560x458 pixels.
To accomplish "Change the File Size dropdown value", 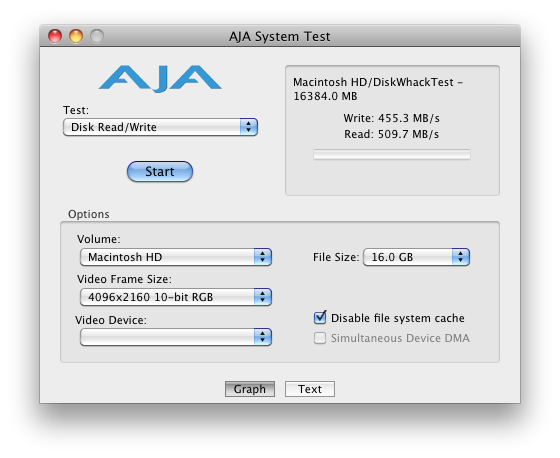I will point(416,257).
